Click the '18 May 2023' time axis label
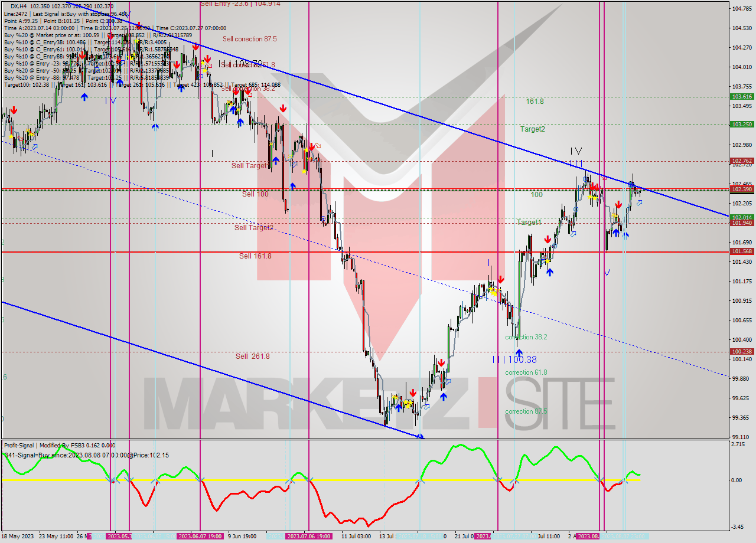Screen dimensions: 756x543 18,536
